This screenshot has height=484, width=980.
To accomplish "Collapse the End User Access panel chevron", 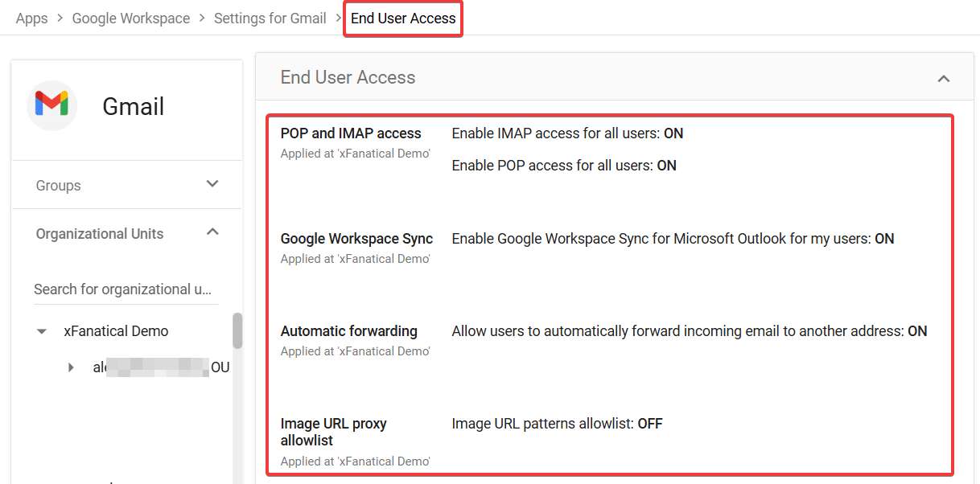I will [x=944, y=78].
